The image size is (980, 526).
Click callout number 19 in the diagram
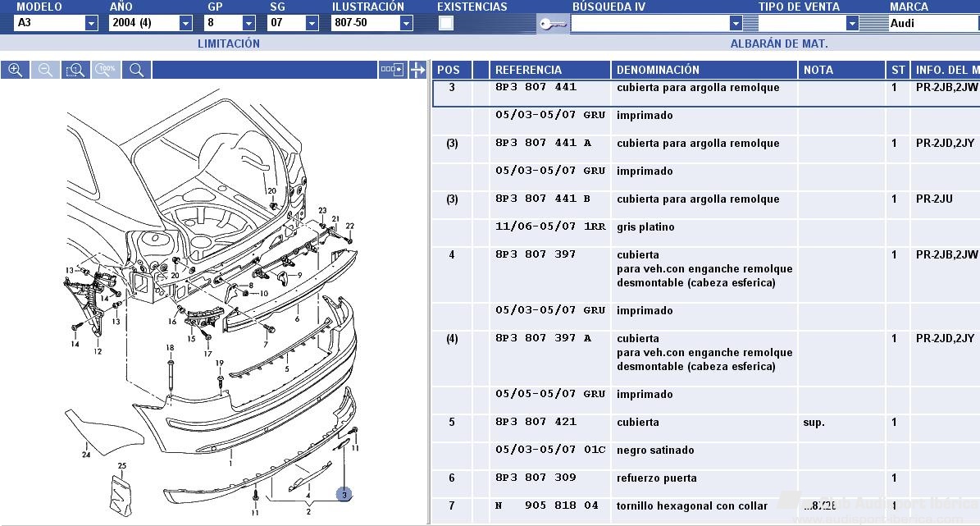[220, 363]
